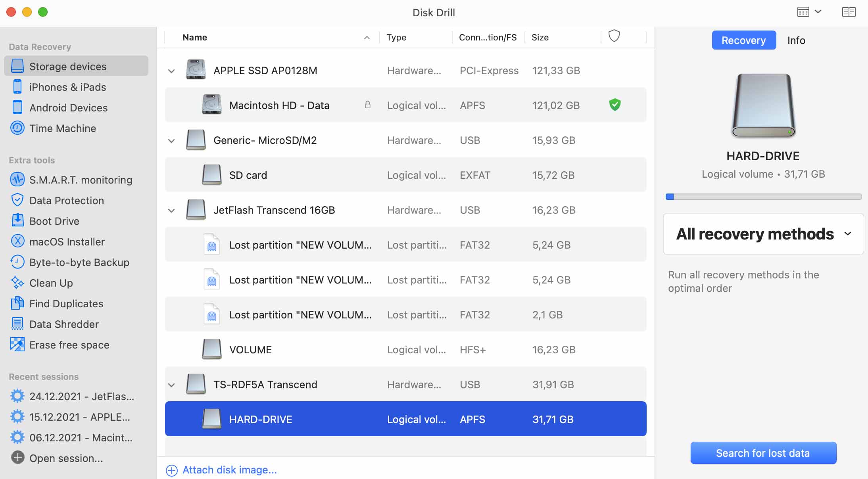
Task: Open the Find Duplicates tool icon
Action: tap(17, 303)
